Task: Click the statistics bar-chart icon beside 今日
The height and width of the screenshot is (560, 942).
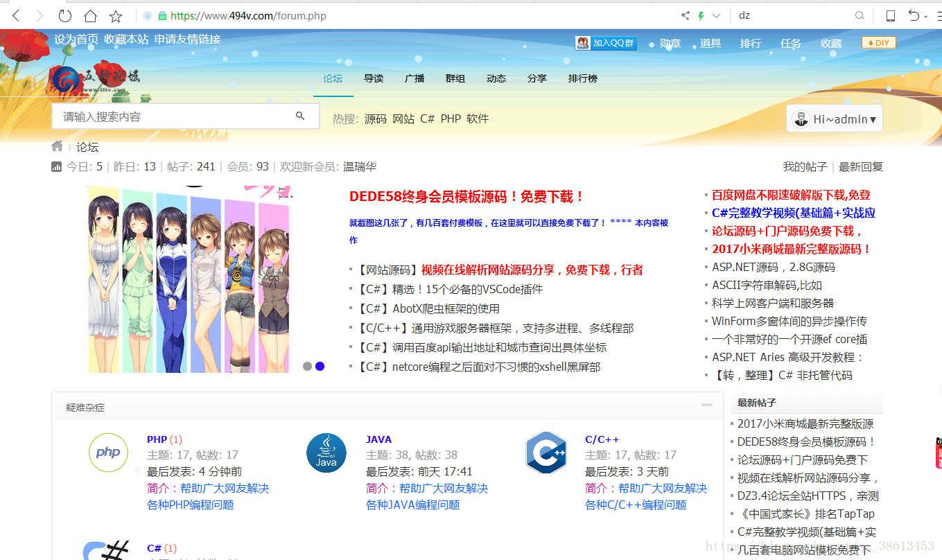Action: (x=56, y=166)
